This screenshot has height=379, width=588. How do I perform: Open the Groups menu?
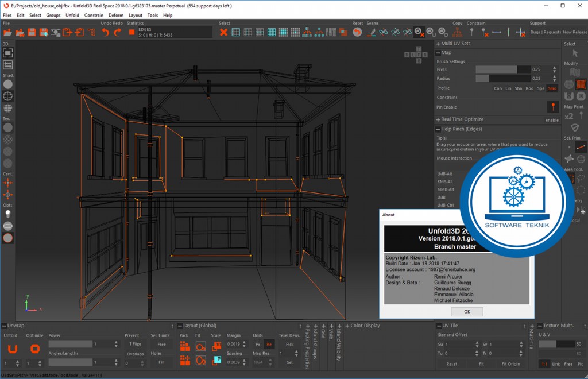(x=53, y=16)
